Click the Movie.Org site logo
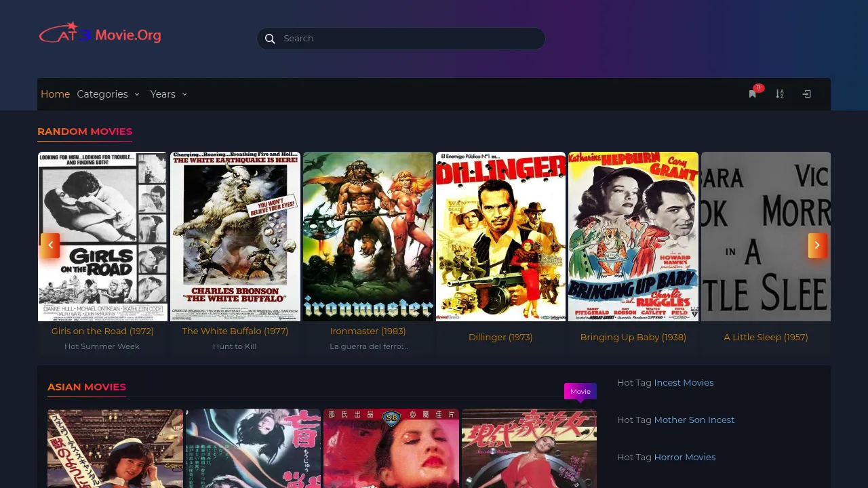868x488 pixels. (x=100, y=34)
